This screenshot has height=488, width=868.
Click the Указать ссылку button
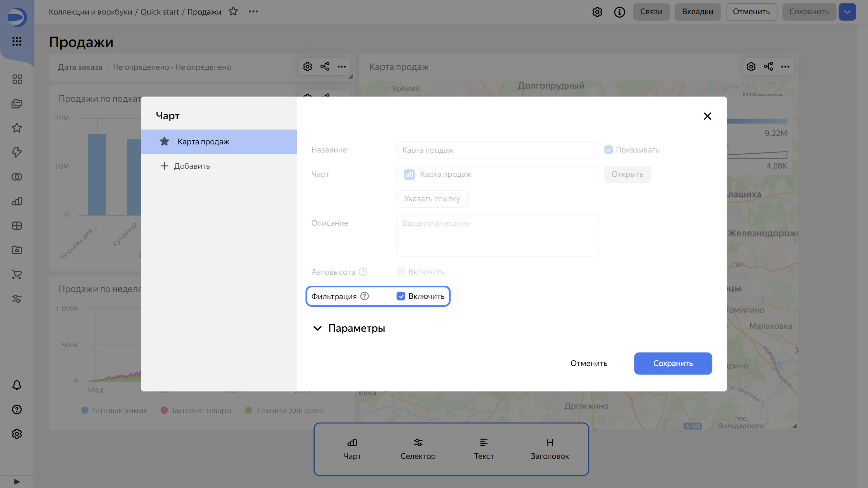click(x=432, y=199)
